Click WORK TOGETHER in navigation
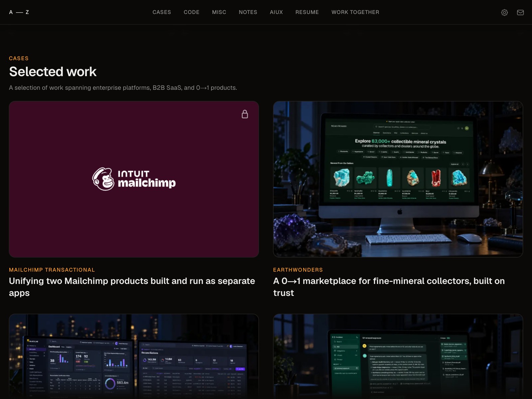Image resolution: width=532 pixels, height=399 pixels. (355, 12)
